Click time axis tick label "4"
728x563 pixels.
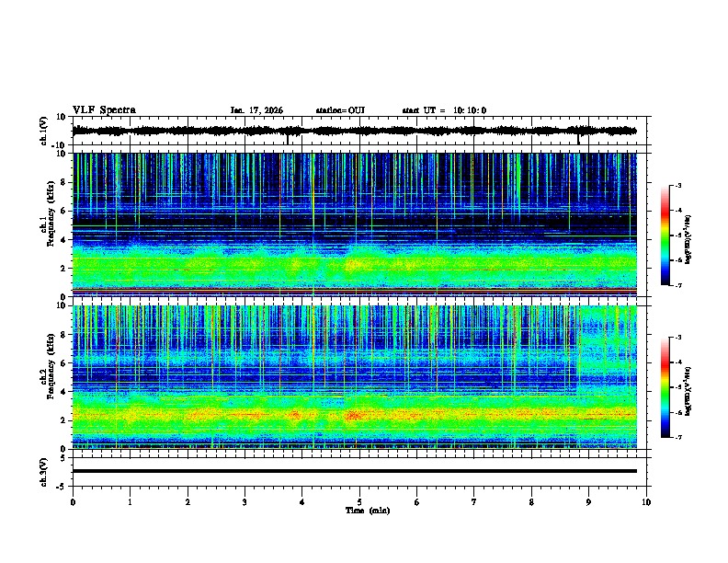(x=302, y=502)
